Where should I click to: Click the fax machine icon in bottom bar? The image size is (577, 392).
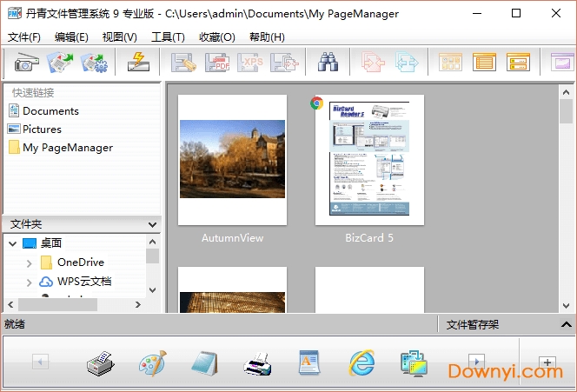point(101,362)
